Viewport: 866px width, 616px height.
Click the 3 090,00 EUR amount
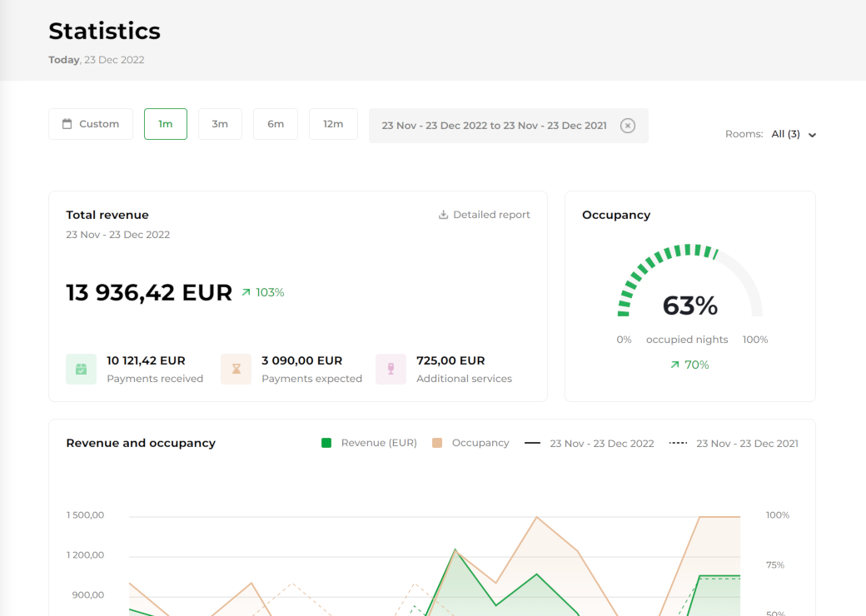click(x=301, y=360)
